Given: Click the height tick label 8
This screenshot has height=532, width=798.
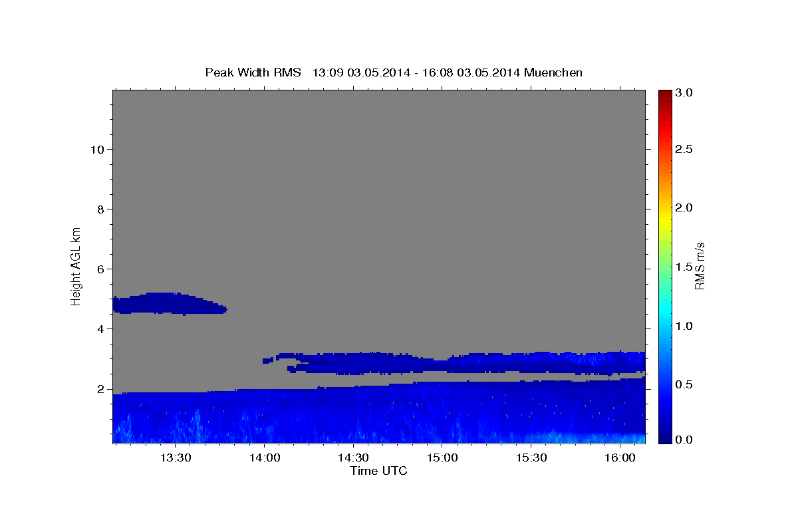Looking at the screenshot, I should pyautogui.click(x=100, y=209).
